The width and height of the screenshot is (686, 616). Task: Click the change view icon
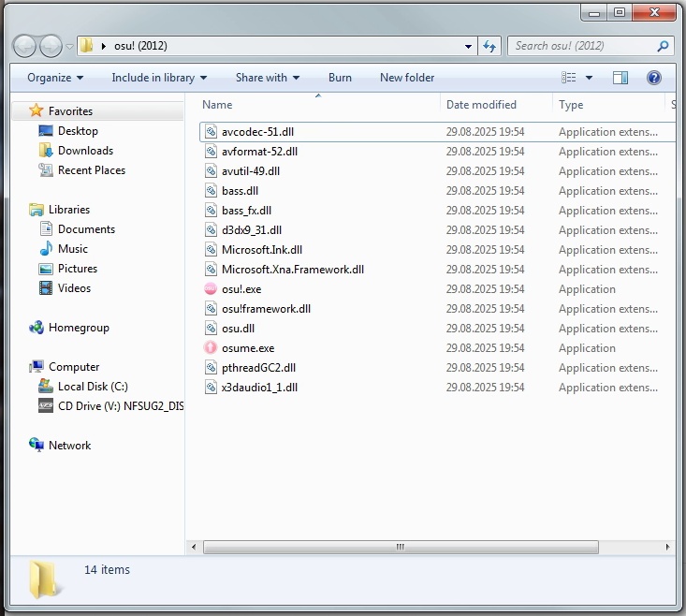point(568,78)
